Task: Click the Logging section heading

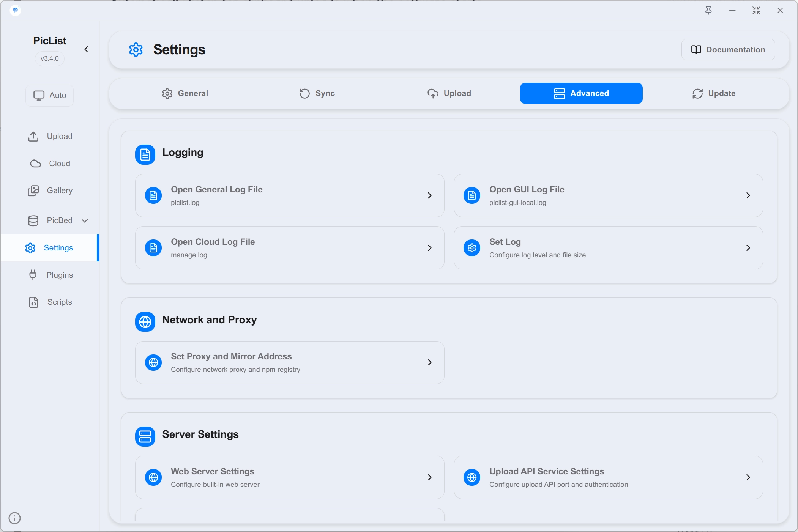Action: tap(183, 153)
